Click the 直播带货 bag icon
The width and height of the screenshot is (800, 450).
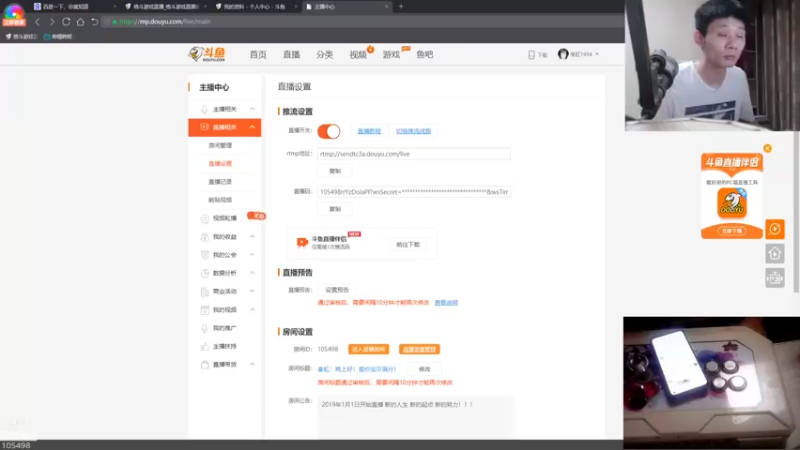205,365
